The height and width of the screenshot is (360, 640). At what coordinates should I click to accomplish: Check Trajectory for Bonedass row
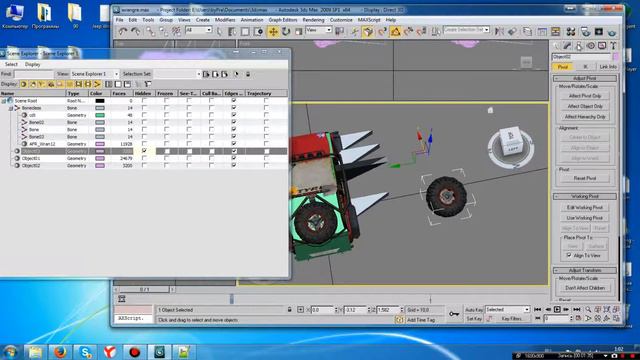tap(266, 108)
